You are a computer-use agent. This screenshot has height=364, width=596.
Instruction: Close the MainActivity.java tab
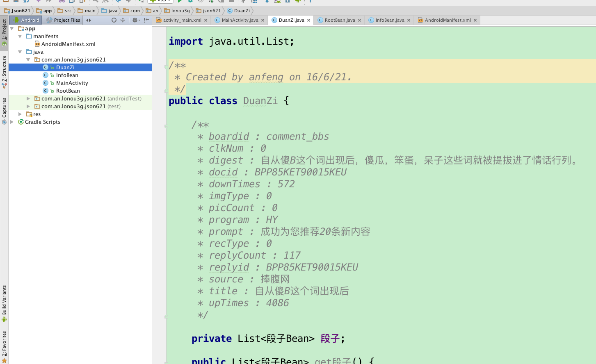pyautogui.click(x=263, y=20)
